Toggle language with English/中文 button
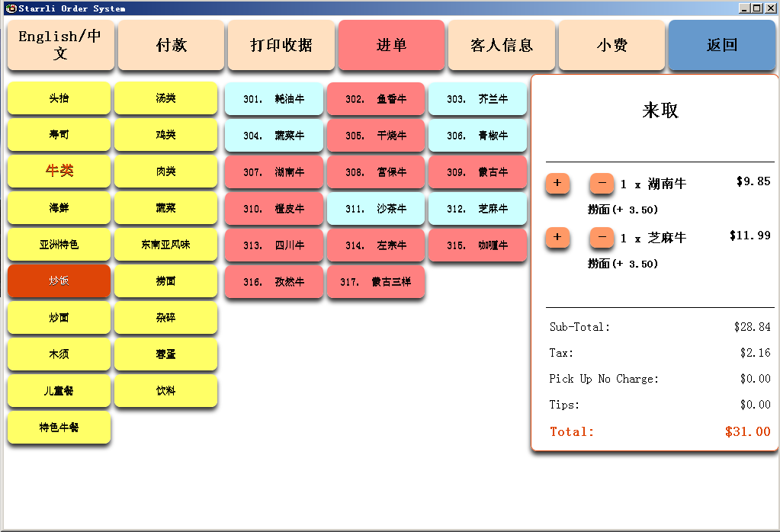 [60, 45]
